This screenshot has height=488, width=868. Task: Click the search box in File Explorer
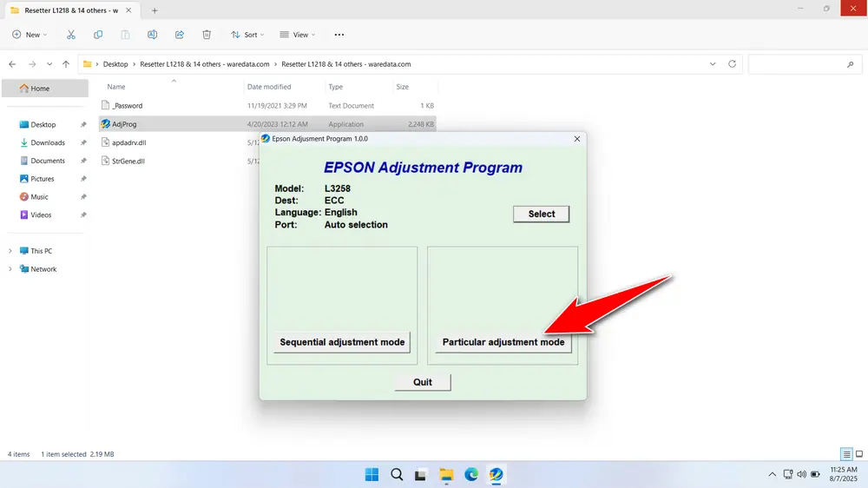tap(803, 64)
